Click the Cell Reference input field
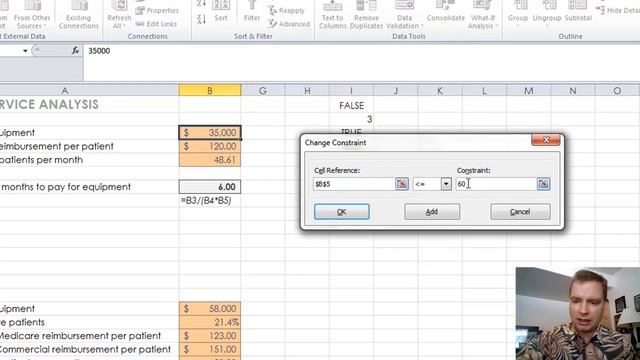 pyautogui.click(x=354, y=184)
